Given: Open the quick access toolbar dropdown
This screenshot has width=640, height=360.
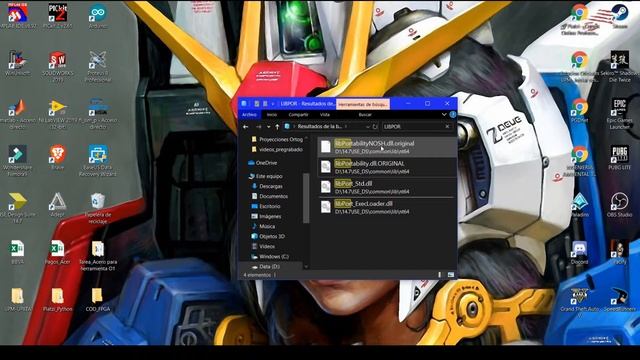Looking at the screenshot, I should point(273,104).
